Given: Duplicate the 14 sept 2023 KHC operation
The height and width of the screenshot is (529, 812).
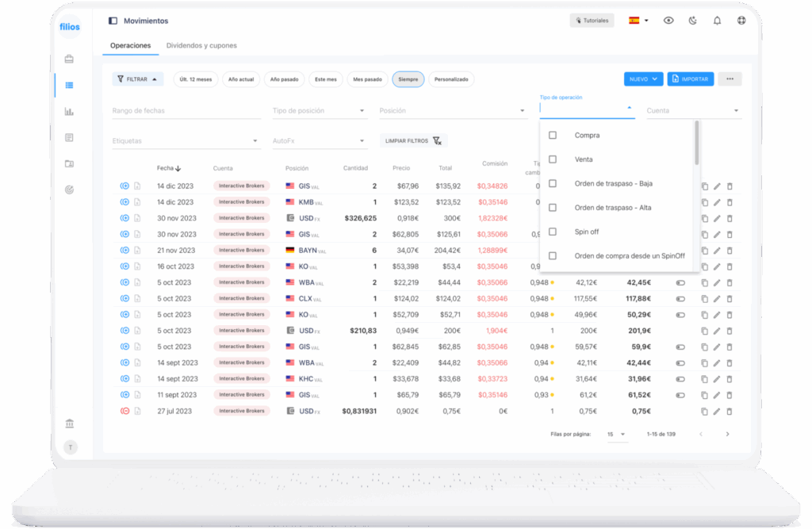Looking at the screenshot, I should click(x=703, y=379).
